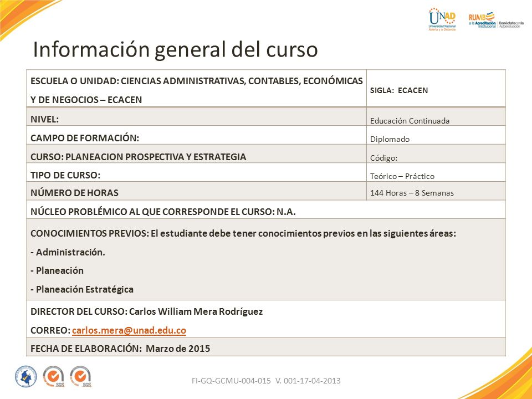Select the '- Planeación Estratégica' list item

[82, 289]
